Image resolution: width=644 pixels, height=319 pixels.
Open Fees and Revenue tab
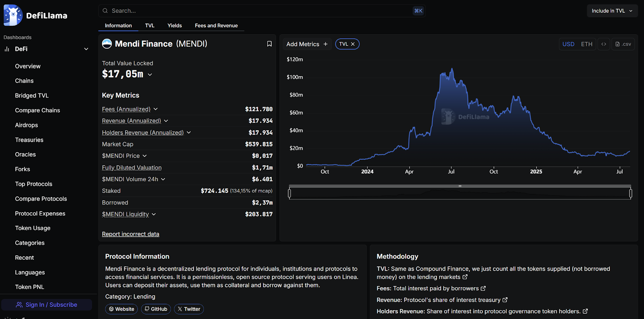tap(216, 25)
